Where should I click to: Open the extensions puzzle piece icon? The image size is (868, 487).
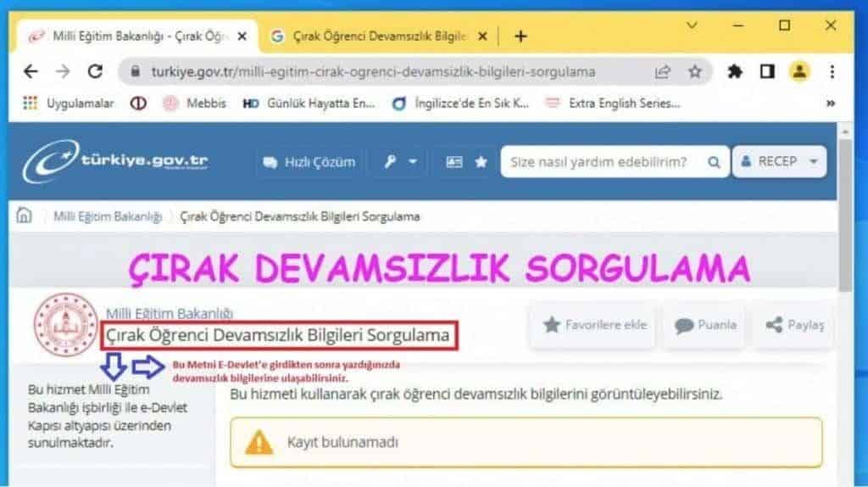pyautogui.click(x=735, y=71)
